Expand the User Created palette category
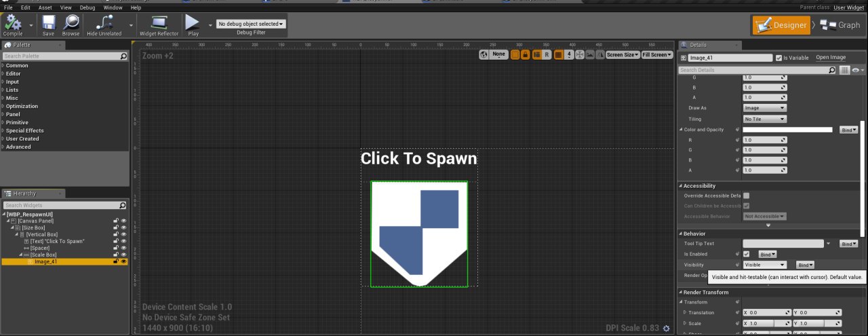868x336 pixels. (x=22, y=139)
